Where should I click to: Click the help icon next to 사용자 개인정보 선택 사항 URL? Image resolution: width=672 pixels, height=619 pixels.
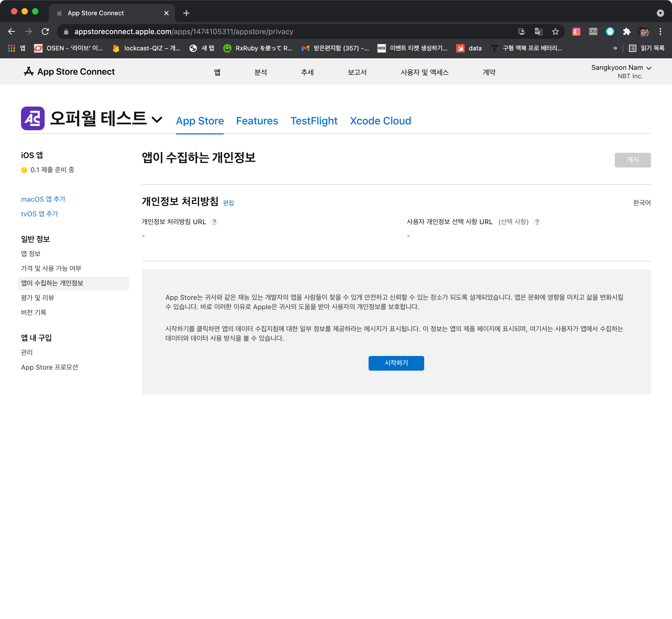point(537,222)
